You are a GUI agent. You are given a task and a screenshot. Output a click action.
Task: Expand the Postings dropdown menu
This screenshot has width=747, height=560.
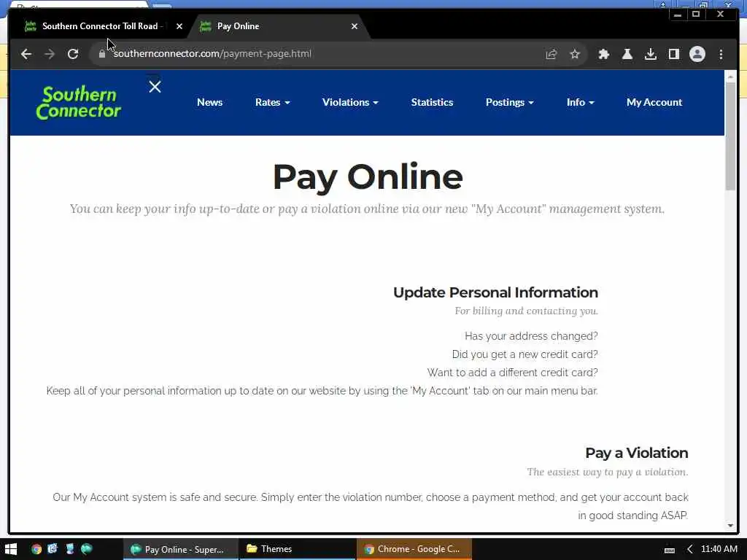pos(510,102)
